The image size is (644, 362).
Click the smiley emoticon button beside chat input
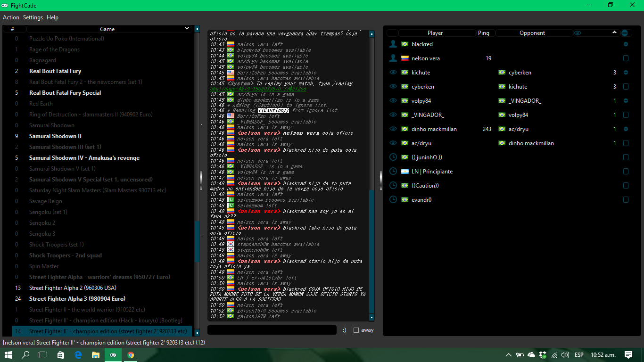[344, 330]
